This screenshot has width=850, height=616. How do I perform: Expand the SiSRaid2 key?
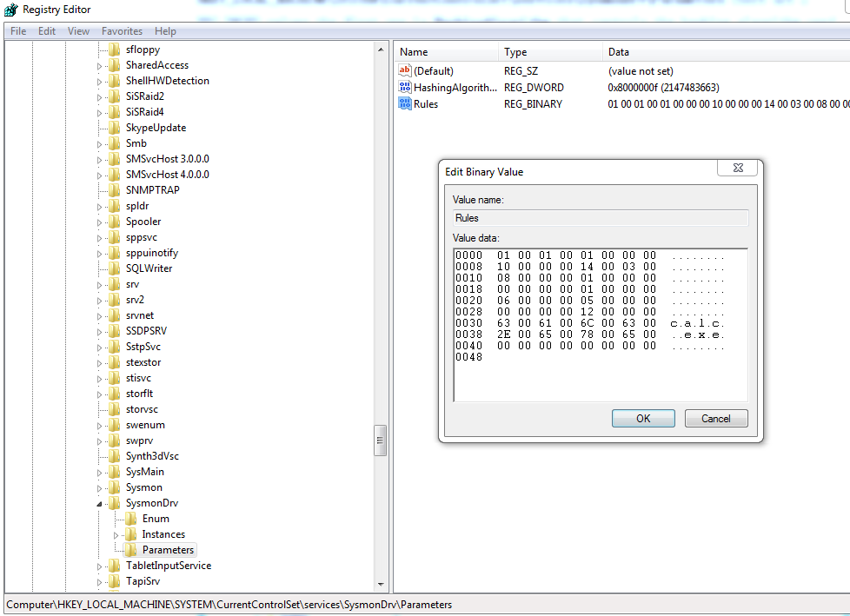click(x=99, y=97)
